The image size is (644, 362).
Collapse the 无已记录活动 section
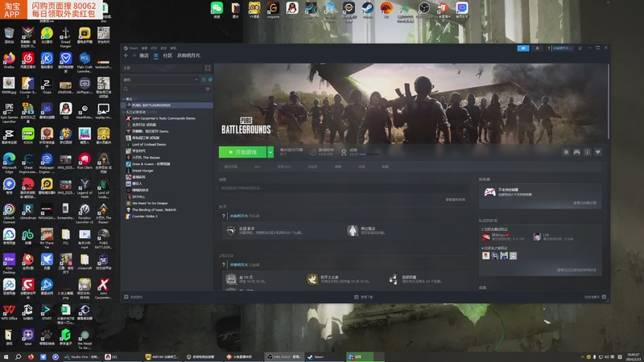point(124,112)
